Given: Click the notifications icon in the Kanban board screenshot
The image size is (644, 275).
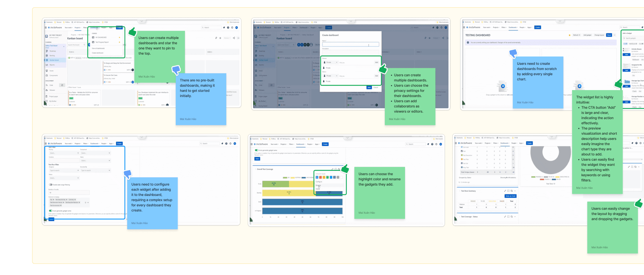Looking at the screenshot, I should pos(224,28).
